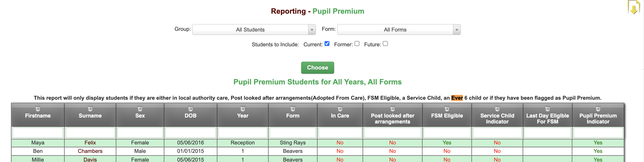Tick the Future students checkbox
The width and height of the screenshot is (644, 162).
click(x=385, y=44)
